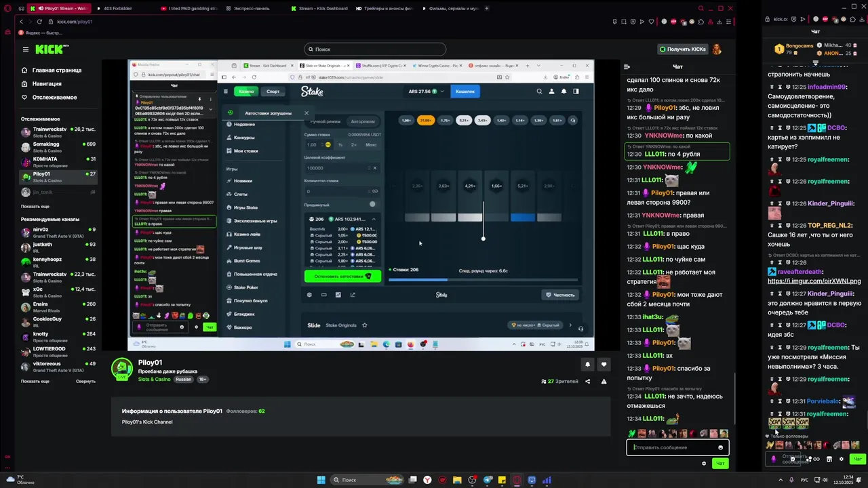This screenshot has height=488, width=868.
Task: Go back in the browser
Action: pyautogui.click(x=21, y=22)
